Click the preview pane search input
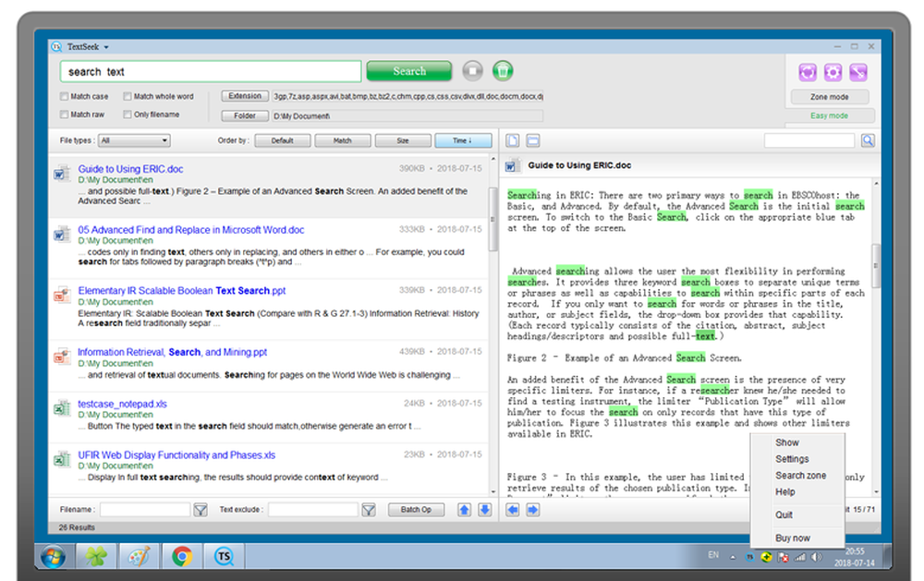 [809, 140]
